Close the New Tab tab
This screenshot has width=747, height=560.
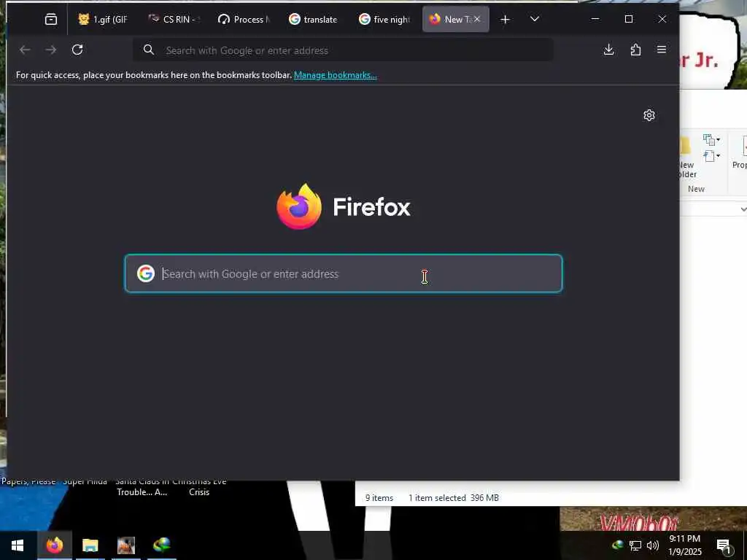point(477,19)
